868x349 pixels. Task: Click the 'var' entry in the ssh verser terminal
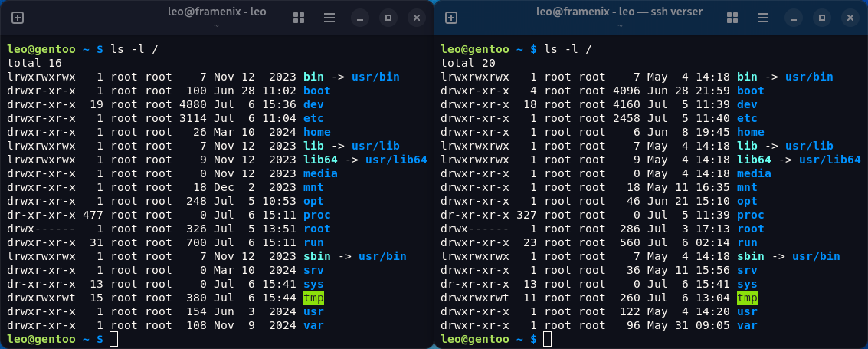tap(747, 326)
